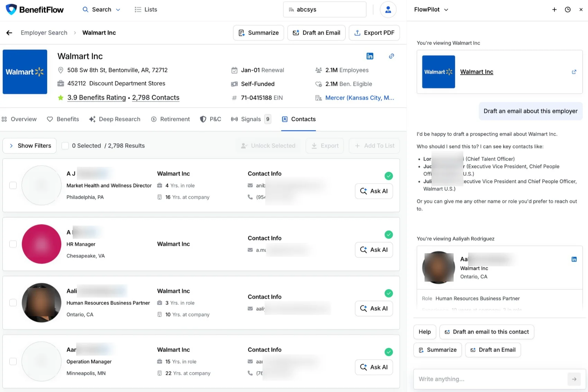Open the Lists page
Viewport: 588px width, 392px height.
(x=146, y=9)
